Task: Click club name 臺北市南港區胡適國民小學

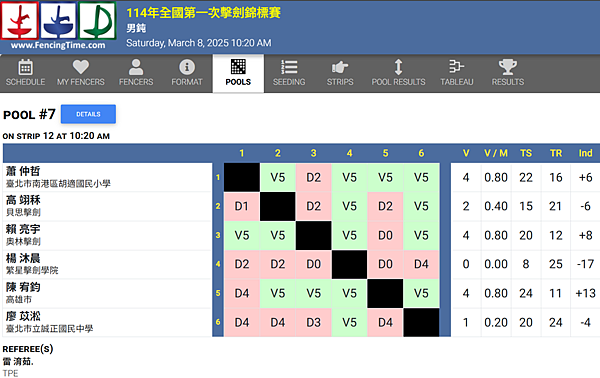Action: pos(58,184)
